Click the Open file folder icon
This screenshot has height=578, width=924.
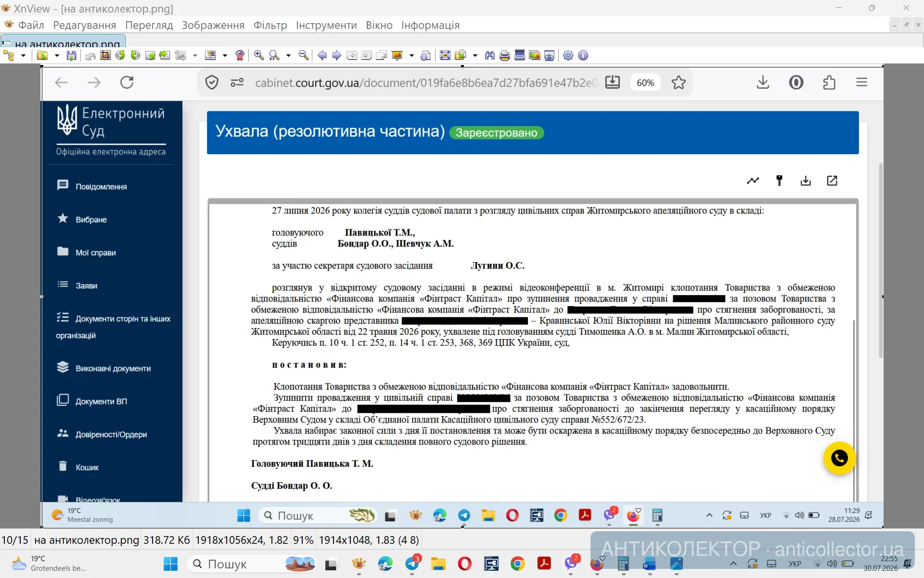[42, 55]
